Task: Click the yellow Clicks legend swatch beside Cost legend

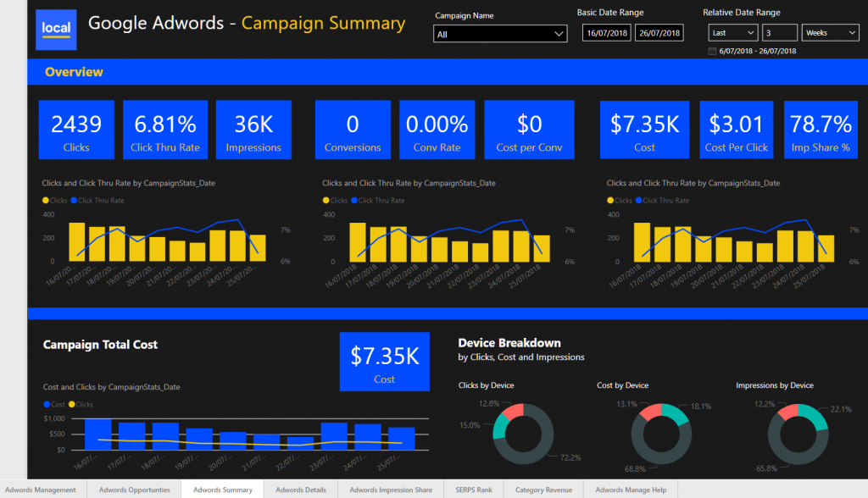Action: (71, 405)
